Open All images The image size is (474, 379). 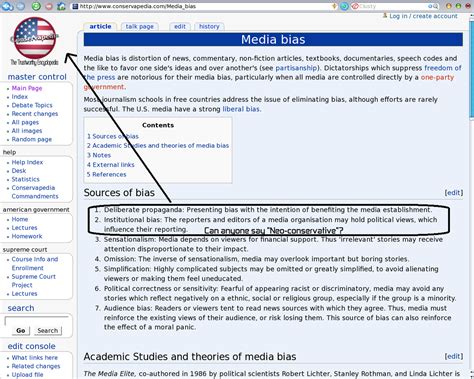pos(27,131)
